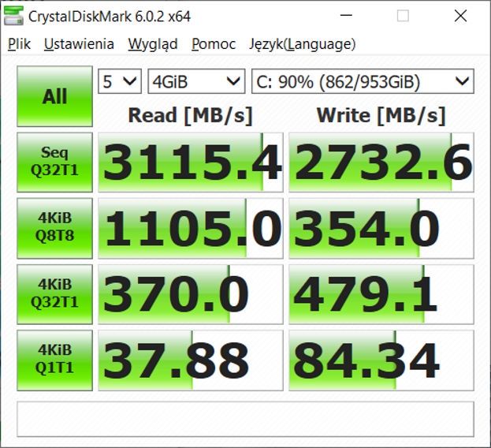
Task: Select the 4KiB Q32T1 read result 370.0
Action: pos(191,294)
